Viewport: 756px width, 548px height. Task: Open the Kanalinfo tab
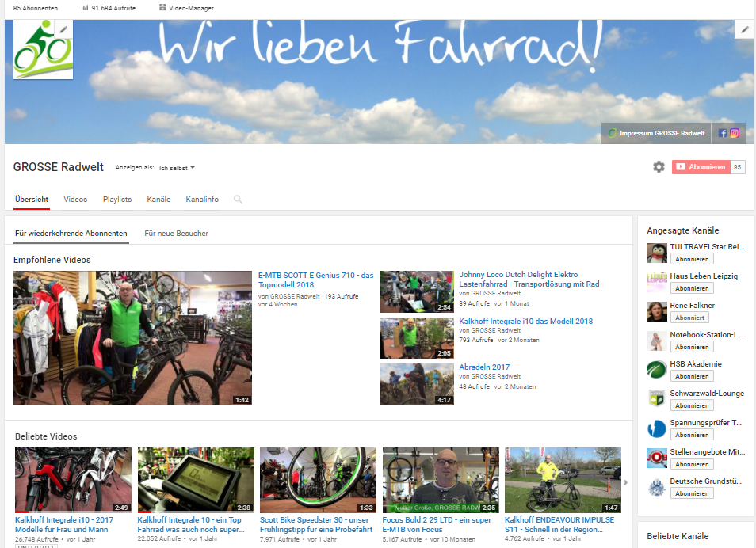[202, 199]
